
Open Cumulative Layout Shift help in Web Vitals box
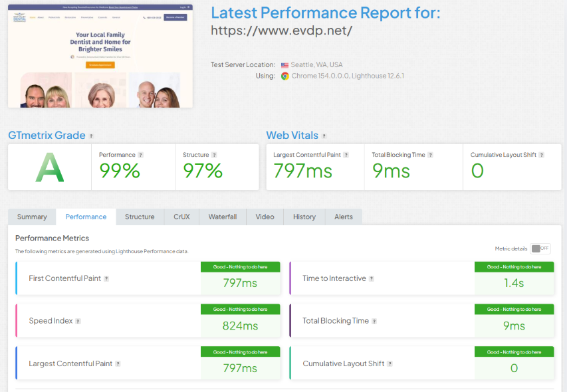point(541,155)
